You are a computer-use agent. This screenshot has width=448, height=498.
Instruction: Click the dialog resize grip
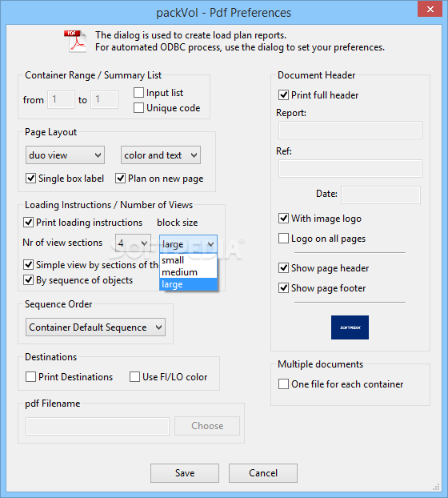pos(436,487)
